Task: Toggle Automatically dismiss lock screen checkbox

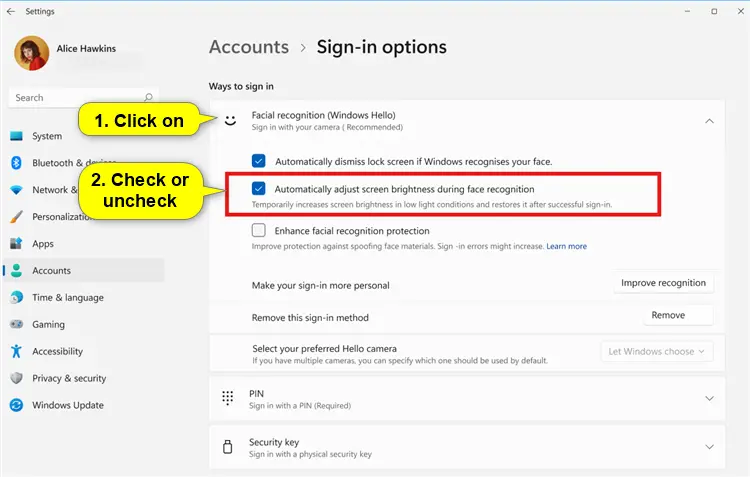Action: 259,161
